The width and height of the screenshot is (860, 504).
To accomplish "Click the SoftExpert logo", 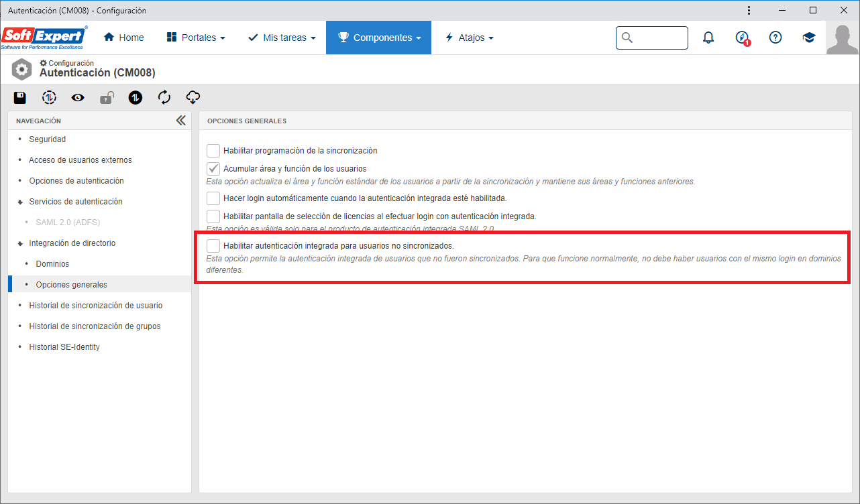I will 44,38.
